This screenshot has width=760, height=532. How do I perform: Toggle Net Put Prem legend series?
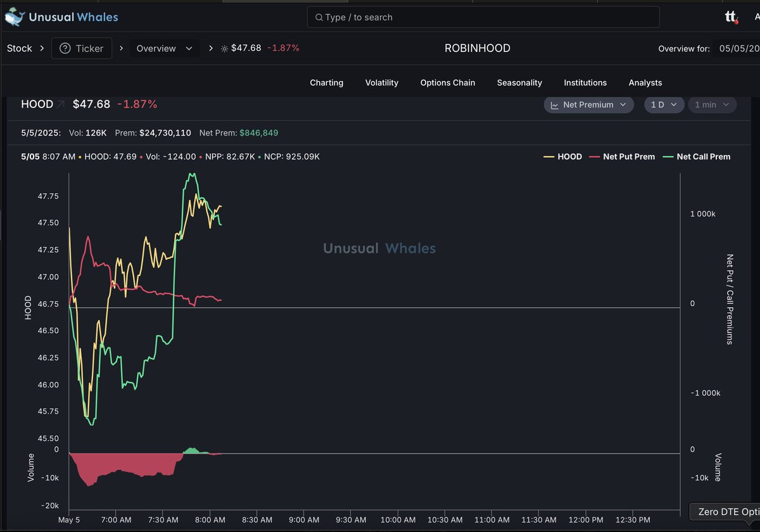pos(622,156)
